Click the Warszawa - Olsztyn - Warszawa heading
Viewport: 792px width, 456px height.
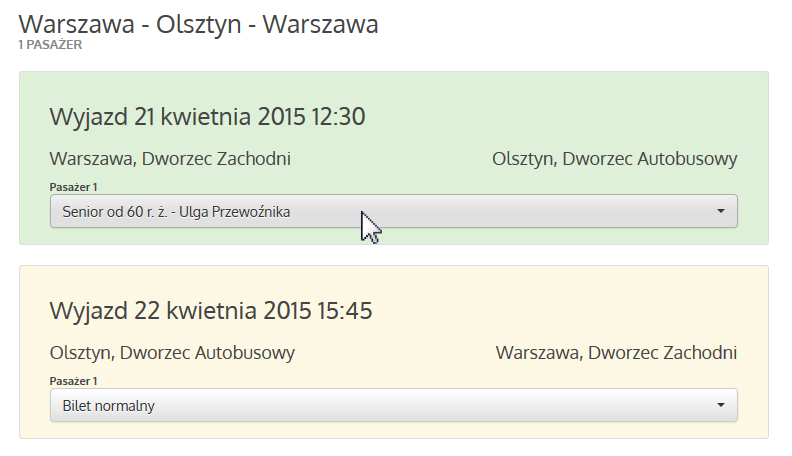point(199,24)
